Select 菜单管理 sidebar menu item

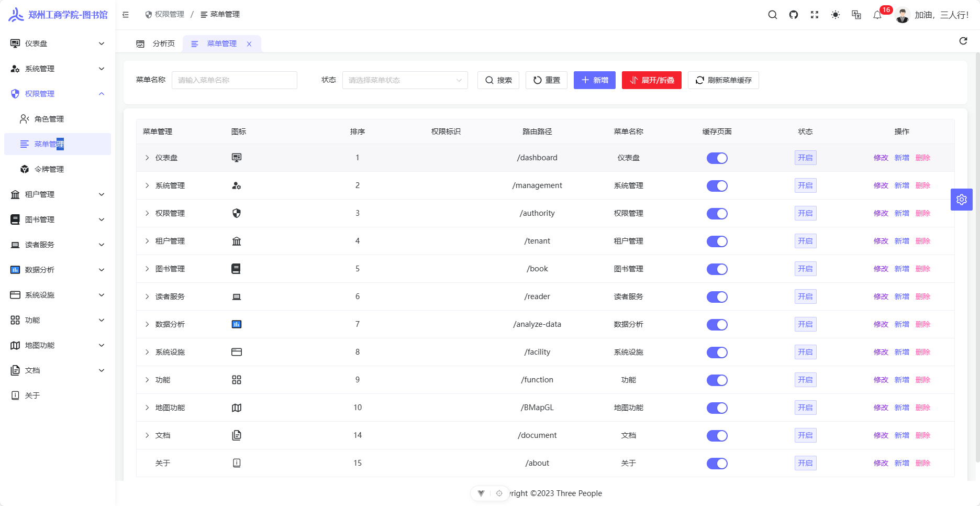[x=58, y=144]
